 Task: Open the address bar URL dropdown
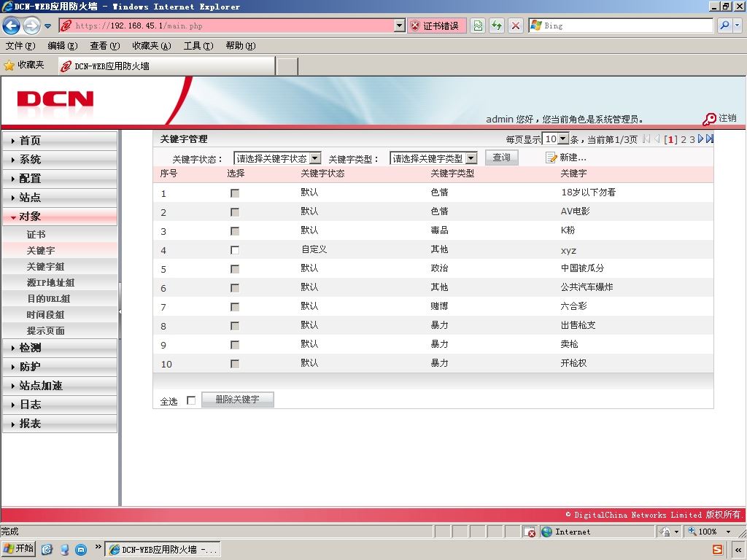click(399, 26)
